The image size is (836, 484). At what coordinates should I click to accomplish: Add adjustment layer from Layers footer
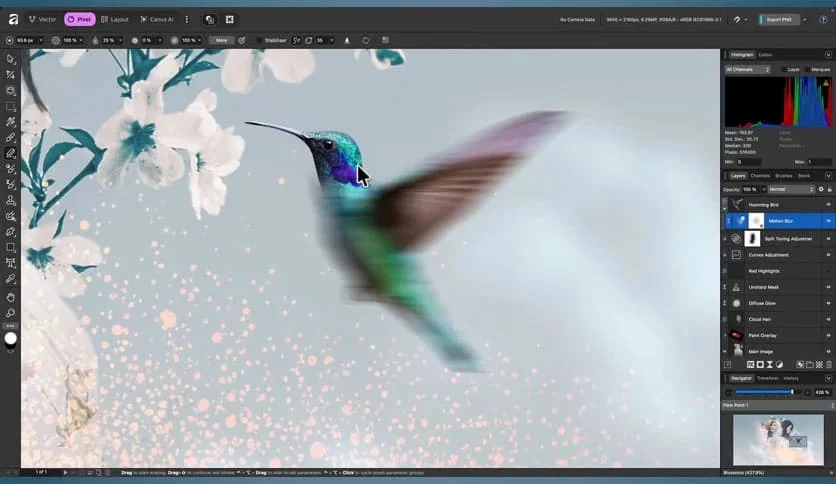(x=779, y=365)
